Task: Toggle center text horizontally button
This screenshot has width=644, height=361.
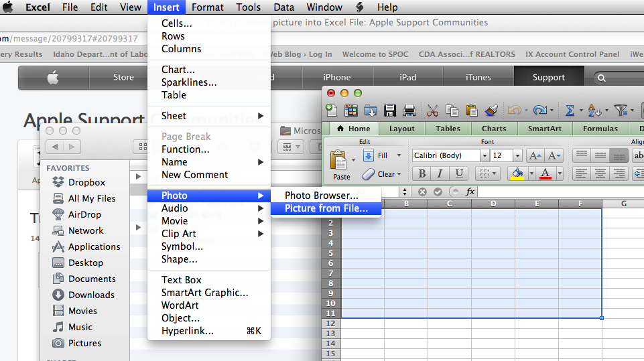Action: [x=600, y=173]
